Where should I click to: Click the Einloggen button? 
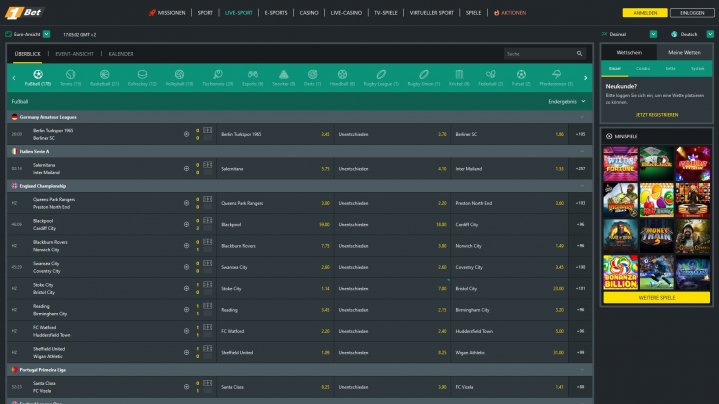click(x=692, y=13)
